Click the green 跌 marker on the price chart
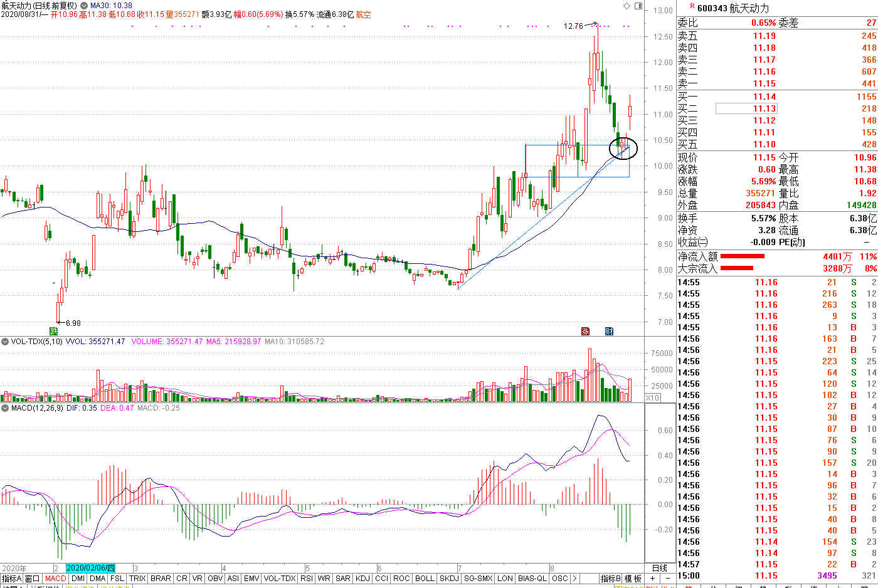Screen dimensions: 878x588 point(54,330)
